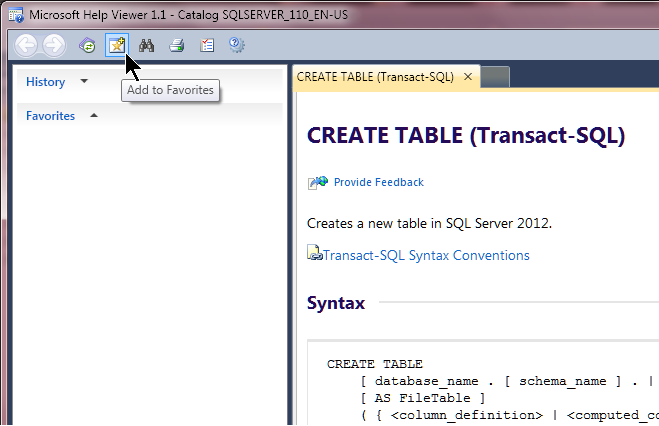Open the blank new tab

tap(495, 77)
